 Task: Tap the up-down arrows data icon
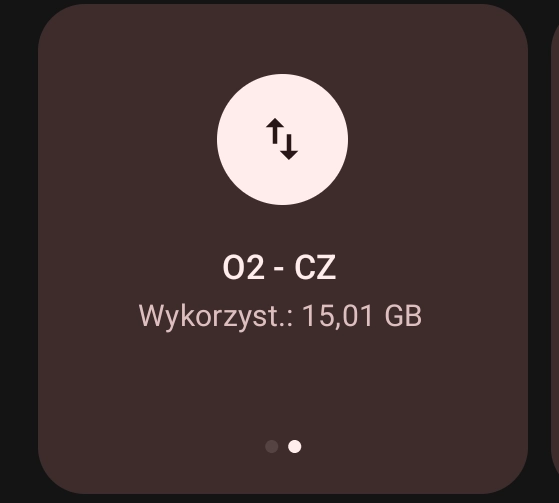(x=282, y=139)
